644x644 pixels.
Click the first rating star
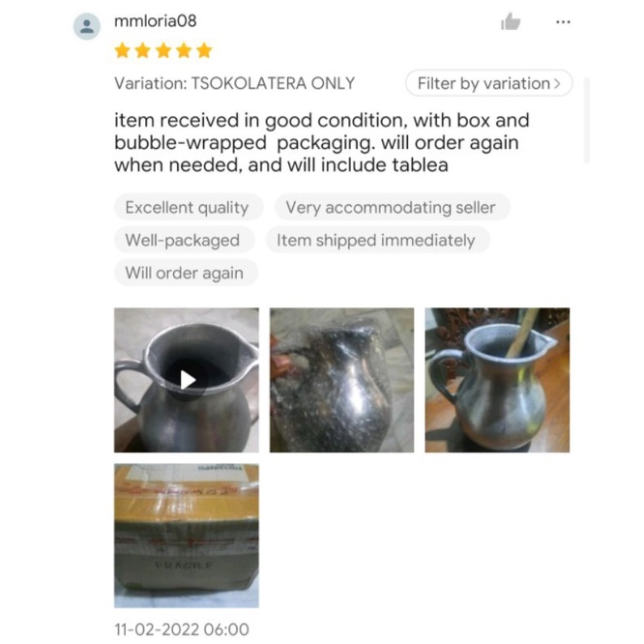pos(123,51)
